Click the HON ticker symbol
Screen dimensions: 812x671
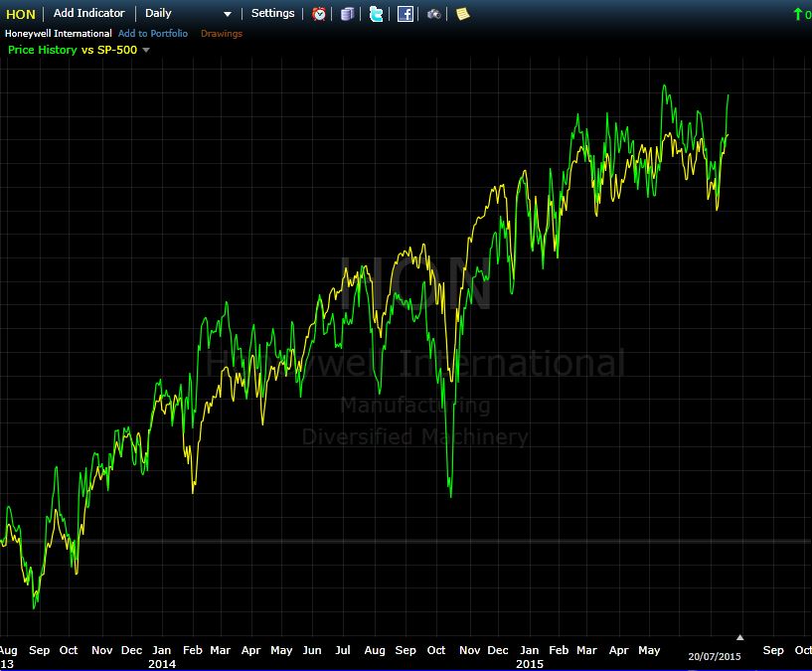point(21,14)
